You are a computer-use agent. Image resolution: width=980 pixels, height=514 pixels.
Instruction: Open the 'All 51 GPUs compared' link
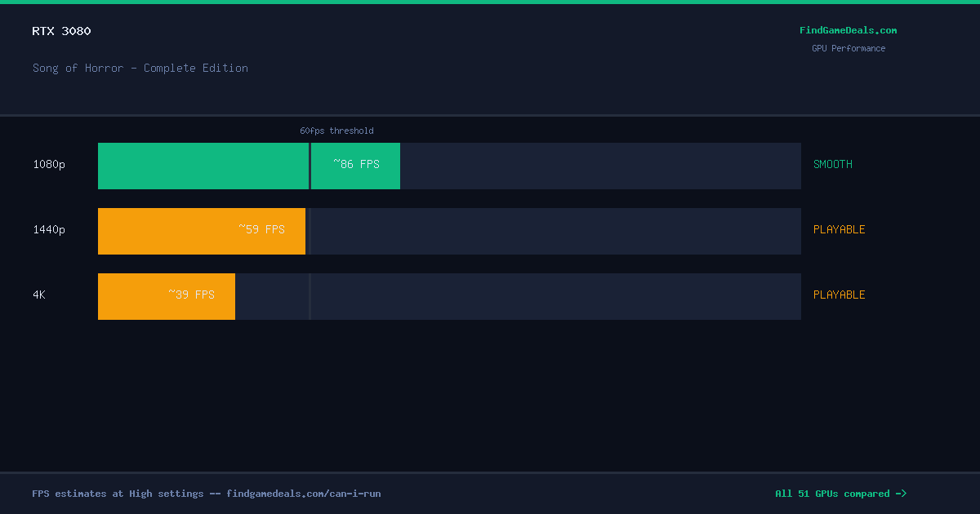tap(840, 494)
